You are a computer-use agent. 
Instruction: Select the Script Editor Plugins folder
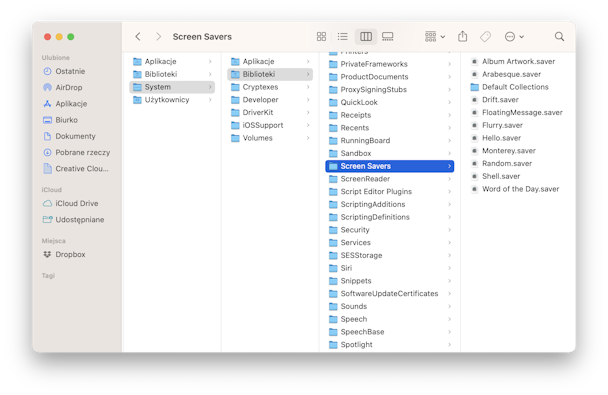click(x=390, y=192)
